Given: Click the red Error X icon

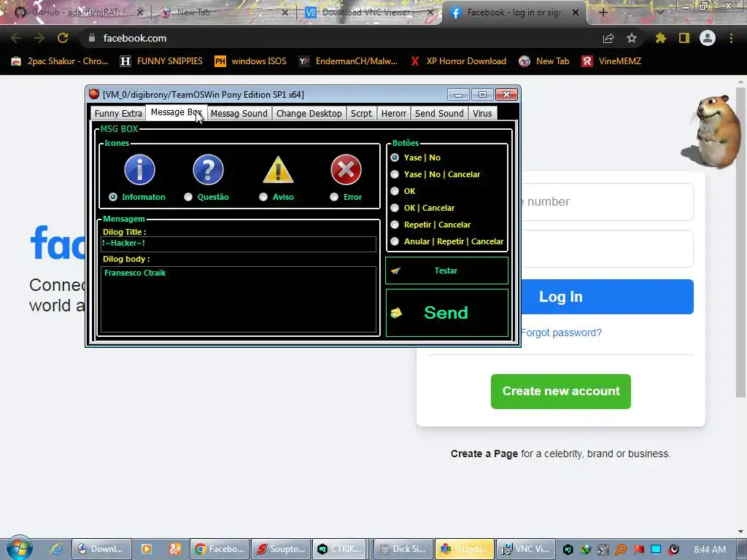Looking at the screenshot, I should pos(347,169).
